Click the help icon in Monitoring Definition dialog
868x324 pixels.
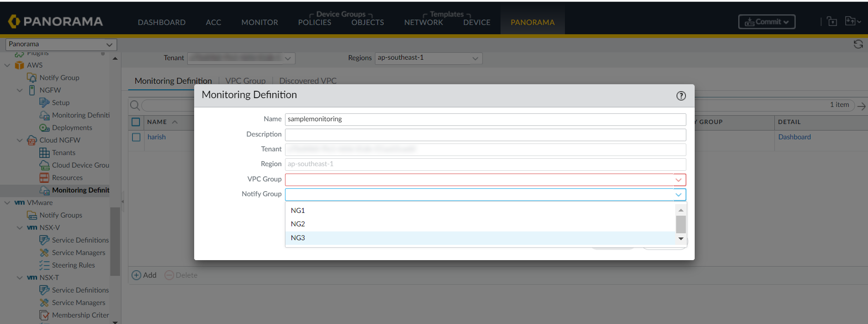681,96
